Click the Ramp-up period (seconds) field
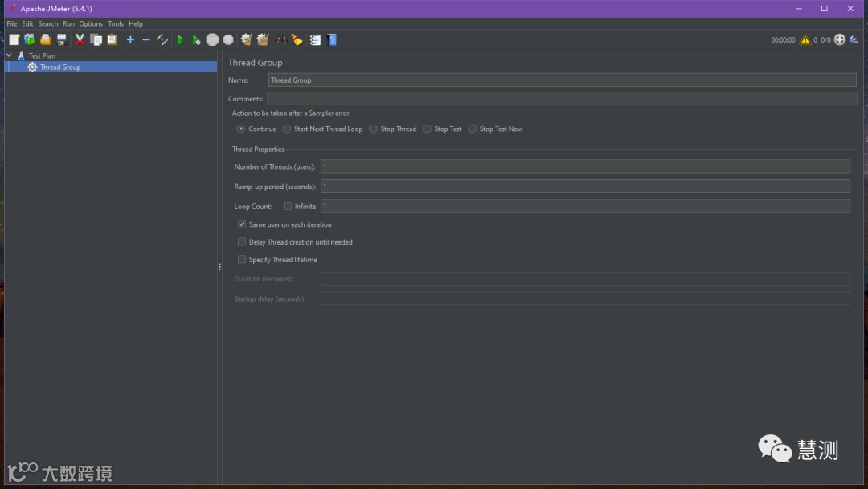 [x=585, y=186]
